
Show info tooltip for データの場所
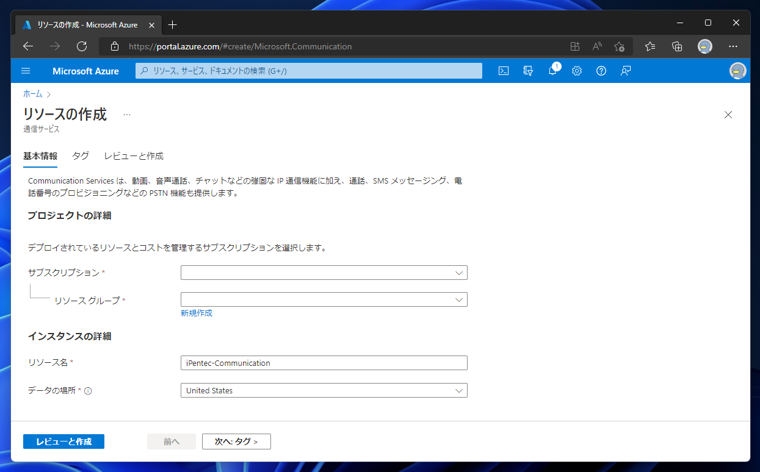point(88,391)
